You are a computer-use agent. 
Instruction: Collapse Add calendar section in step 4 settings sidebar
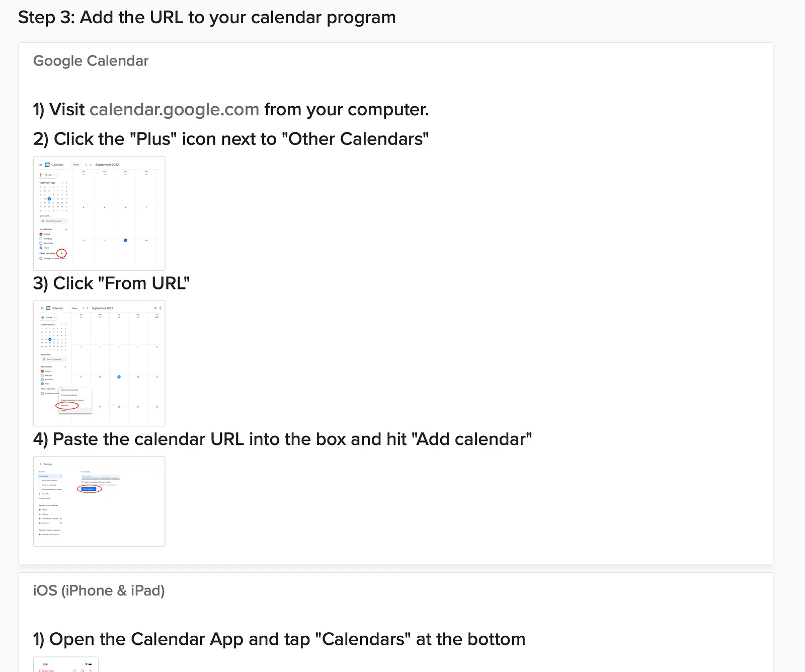coord(61,476)
